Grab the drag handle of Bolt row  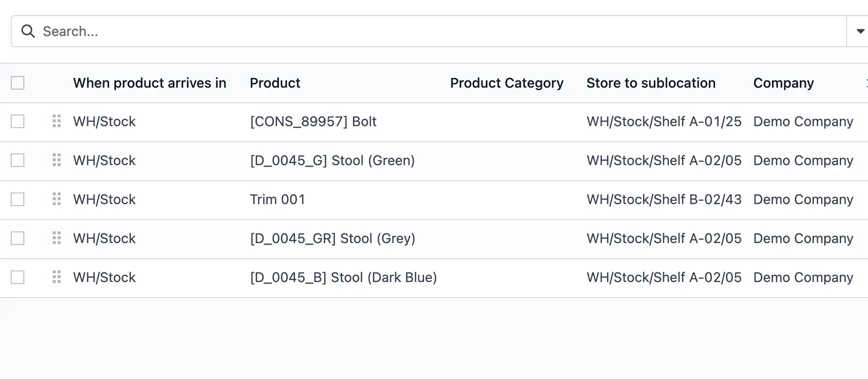(x=56, y=121)
